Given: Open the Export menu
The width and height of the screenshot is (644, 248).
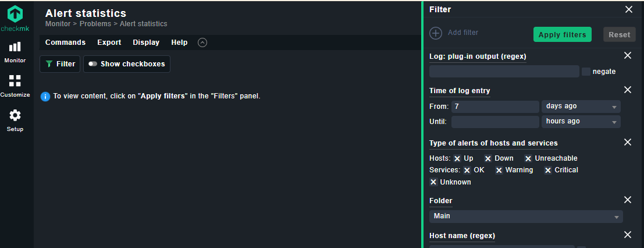Looking at the screenshot, I should coord(109,42).
